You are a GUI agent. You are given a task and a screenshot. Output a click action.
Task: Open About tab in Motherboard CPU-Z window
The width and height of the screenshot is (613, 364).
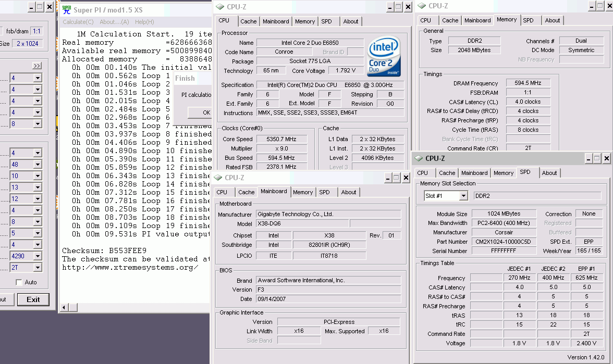[x=348, y=192]
